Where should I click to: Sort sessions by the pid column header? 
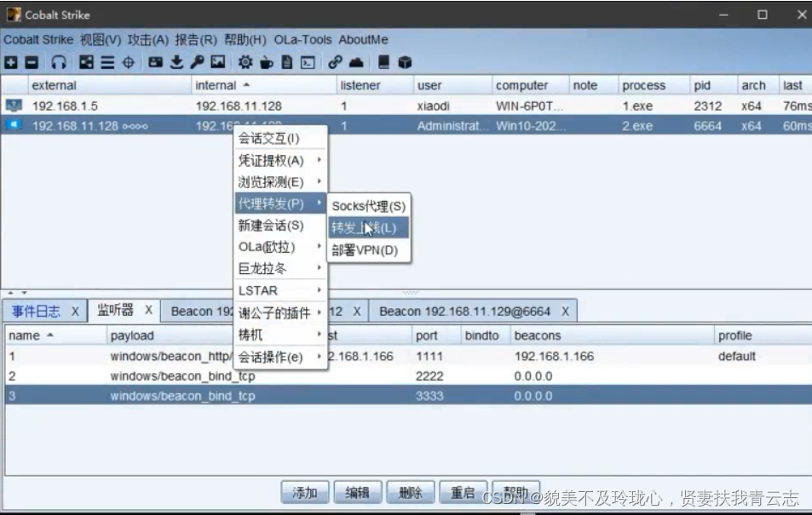tap(713, 85)
